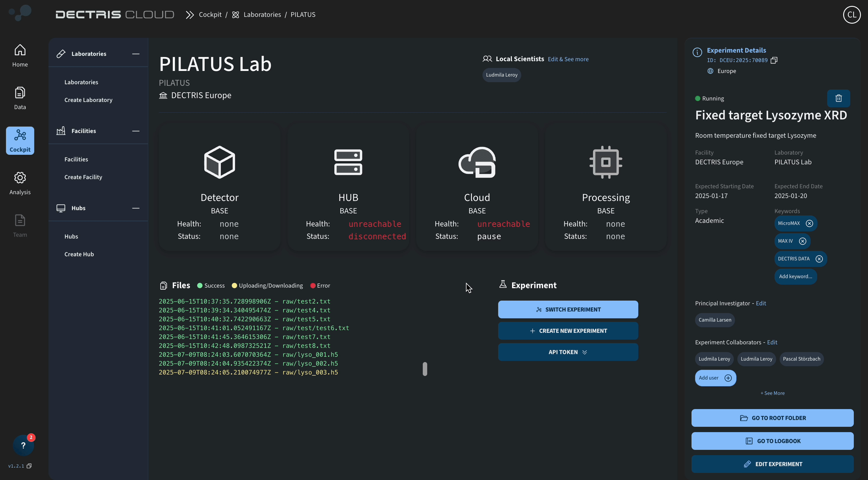Click the HUB server icon

tap(348, 162)
